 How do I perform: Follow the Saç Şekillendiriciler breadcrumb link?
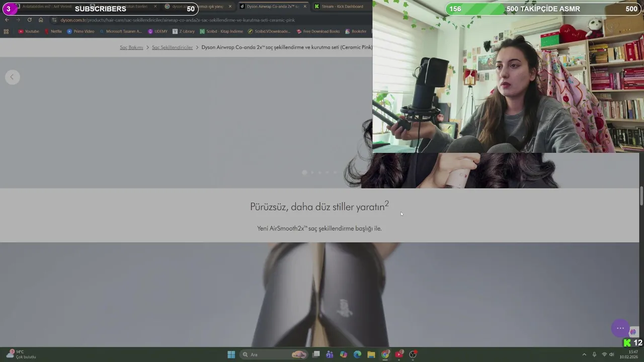[173, 47]
